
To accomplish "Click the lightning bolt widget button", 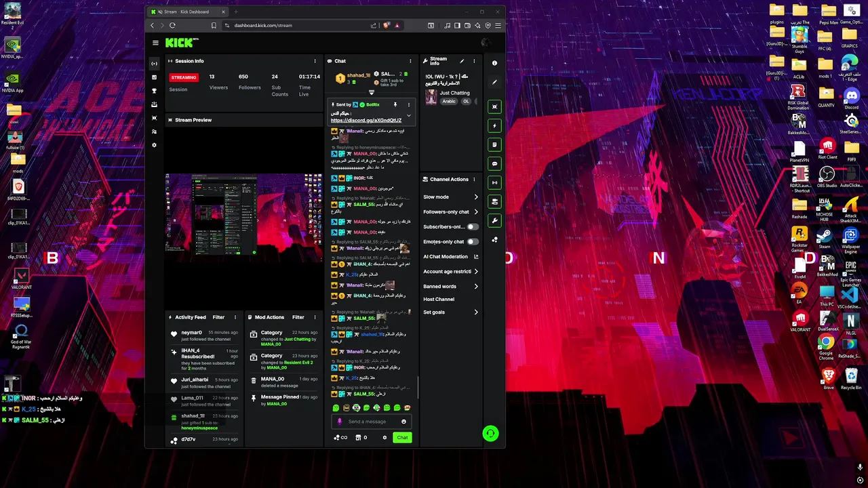I will (x=494, y=125).
